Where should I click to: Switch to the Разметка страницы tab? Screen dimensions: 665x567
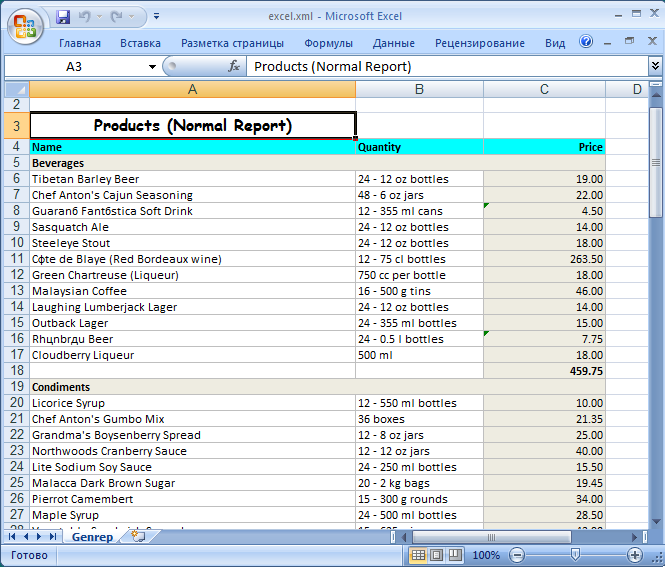tap(232, 43)
